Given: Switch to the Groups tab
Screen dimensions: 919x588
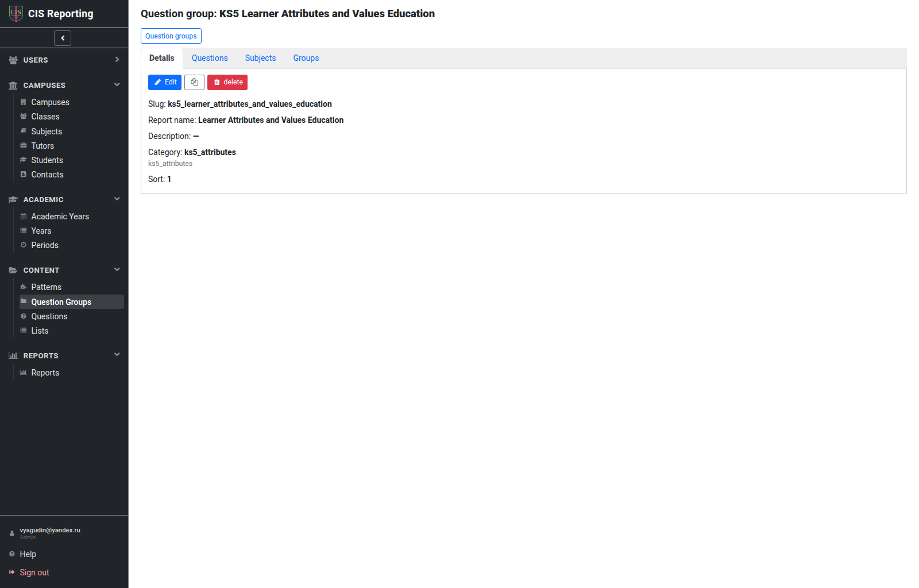Looking at the screenshot, I should pos(306,58).
